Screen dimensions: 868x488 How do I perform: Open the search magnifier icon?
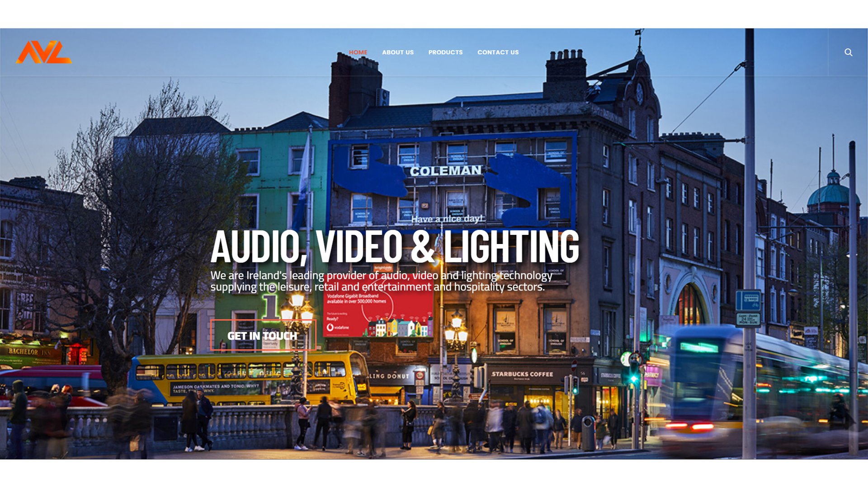(x=848, y=52)
